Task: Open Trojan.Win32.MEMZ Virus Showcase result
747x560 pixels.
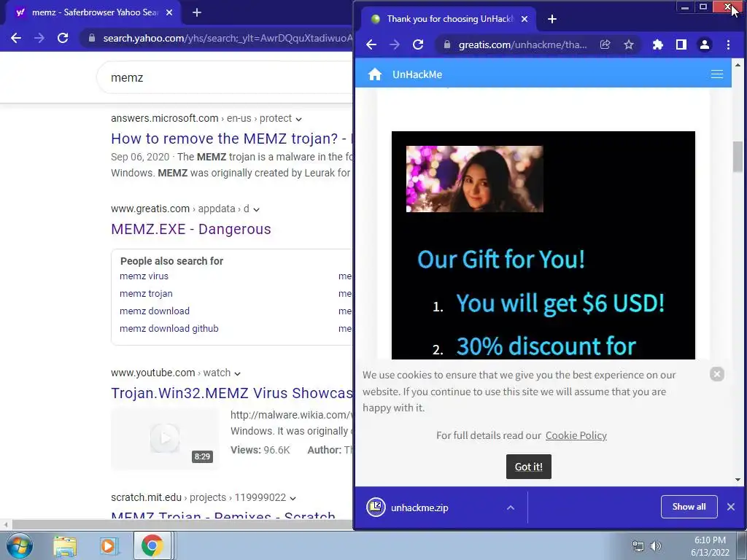Action: pos(231,393)
